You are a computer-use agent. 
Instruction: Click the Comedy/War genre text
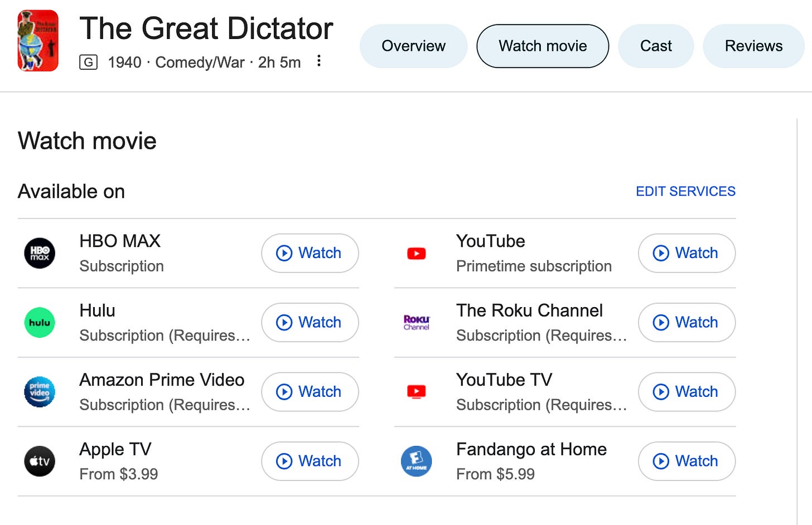pyautogui.click(x=200, y=62)
